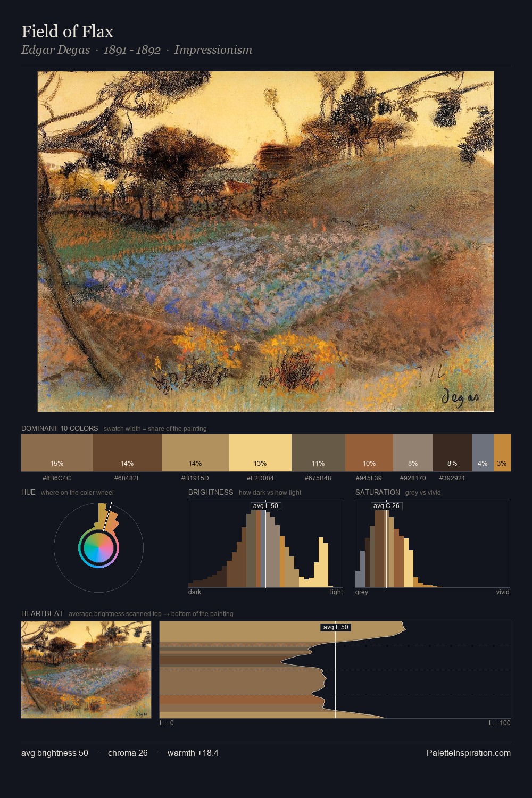
Task: Click the hex code #B1915D
Action: (195, 478)
